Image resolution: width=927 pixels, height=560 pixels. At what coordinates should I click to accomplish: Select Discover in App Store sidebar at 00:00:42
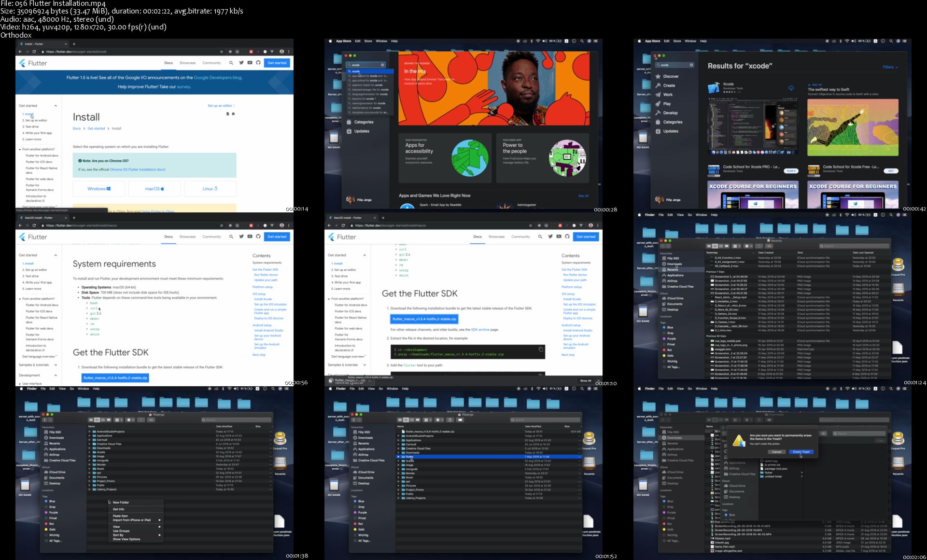coord(667,76)
